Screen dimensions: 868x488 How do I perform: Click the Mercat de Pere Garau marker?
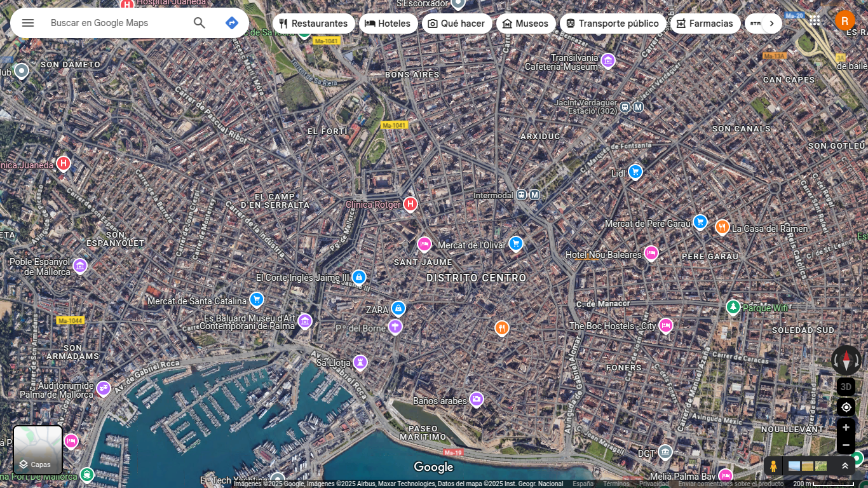pyautogui.click(x=700, y=222)
